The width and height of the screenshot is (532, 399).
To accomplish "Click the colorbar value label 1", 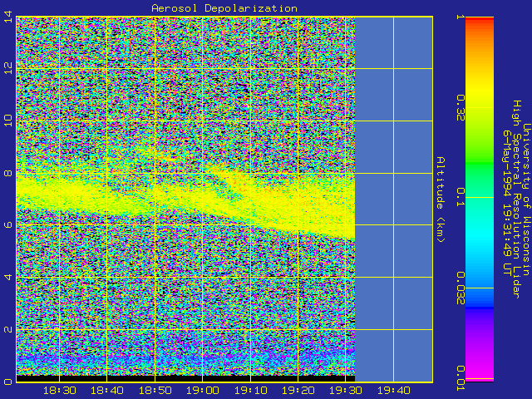I will pyautogui.click(x=460, y=17).
